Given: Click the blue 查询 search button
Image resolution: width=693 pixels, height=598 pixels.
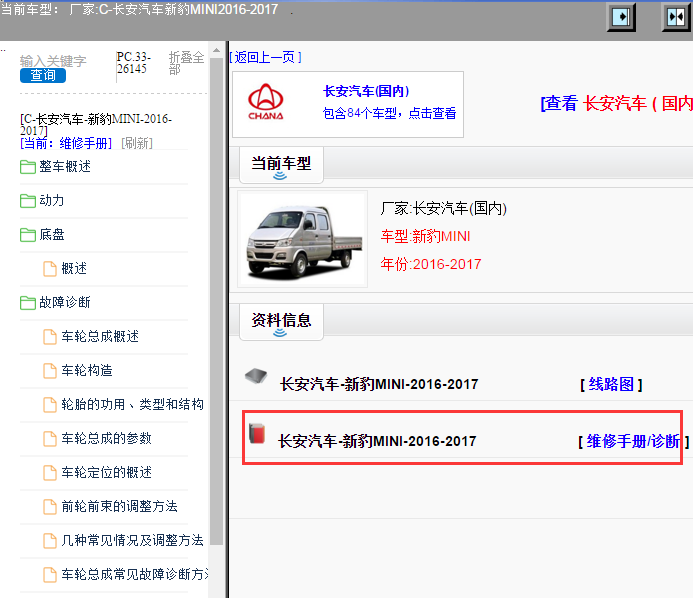Looking at the screenshot, I should (43, 76).
